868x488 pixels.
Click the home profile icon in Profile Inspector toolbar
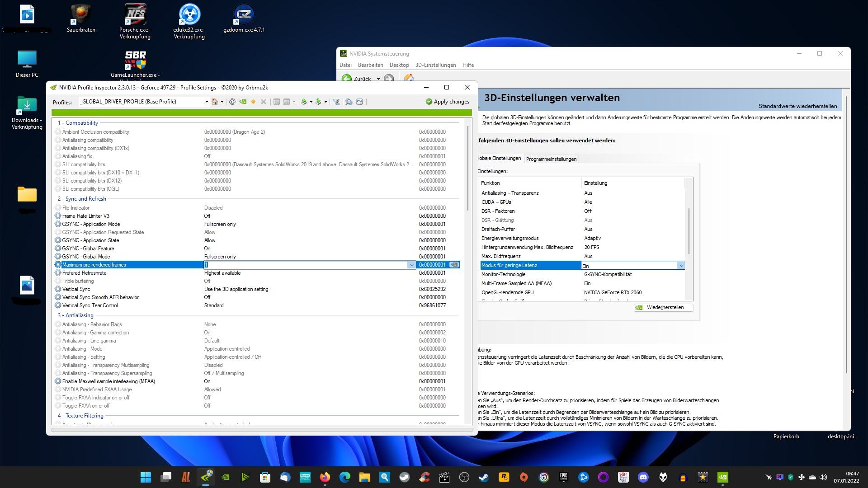coord(215,102)
